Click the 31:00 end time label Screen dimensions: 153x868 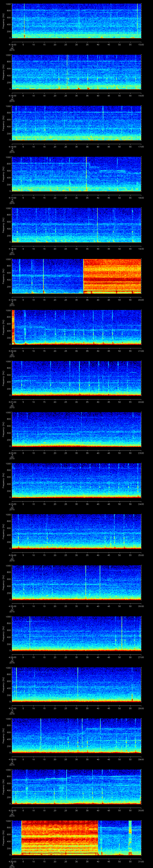[x=141, y=862]
